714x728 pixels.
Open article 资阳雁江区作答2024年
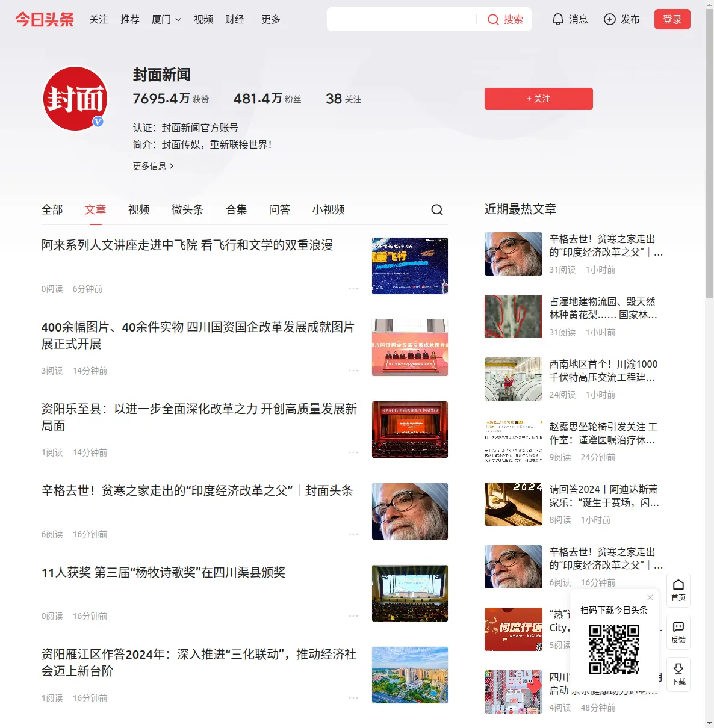click(x=199, y=663)
